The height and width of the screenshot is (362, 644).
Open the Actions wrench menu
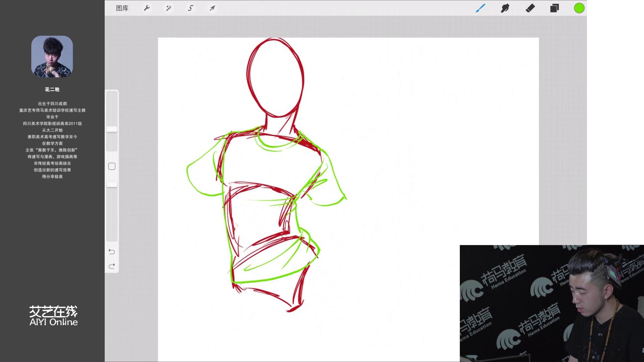point(147,8)
